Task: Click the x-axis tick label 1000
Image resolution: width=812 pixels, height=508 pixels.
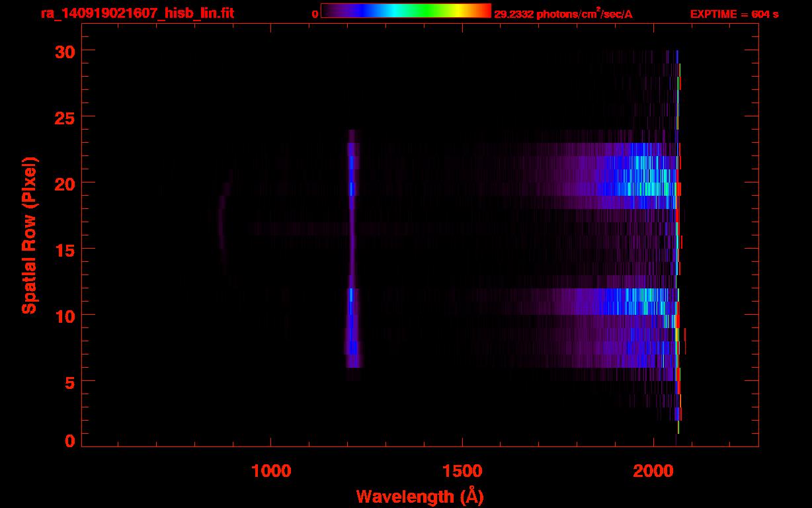Action: [x=271, y=472]
